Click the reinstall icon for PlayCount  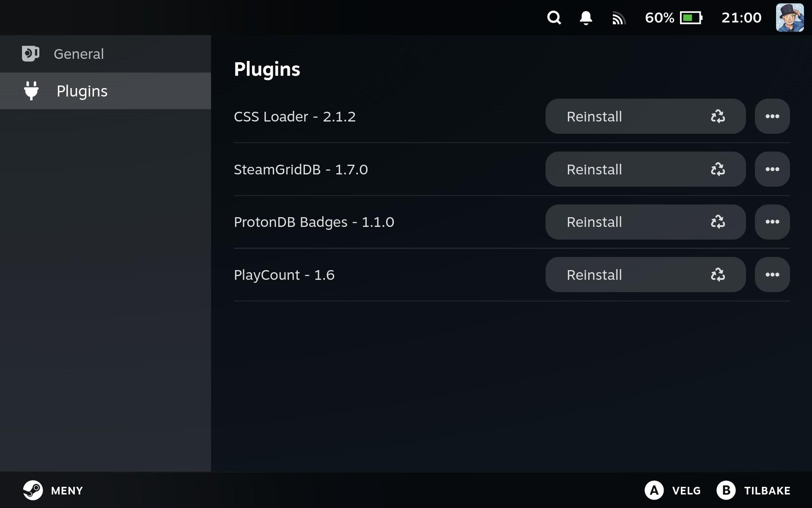coord(718,275)
